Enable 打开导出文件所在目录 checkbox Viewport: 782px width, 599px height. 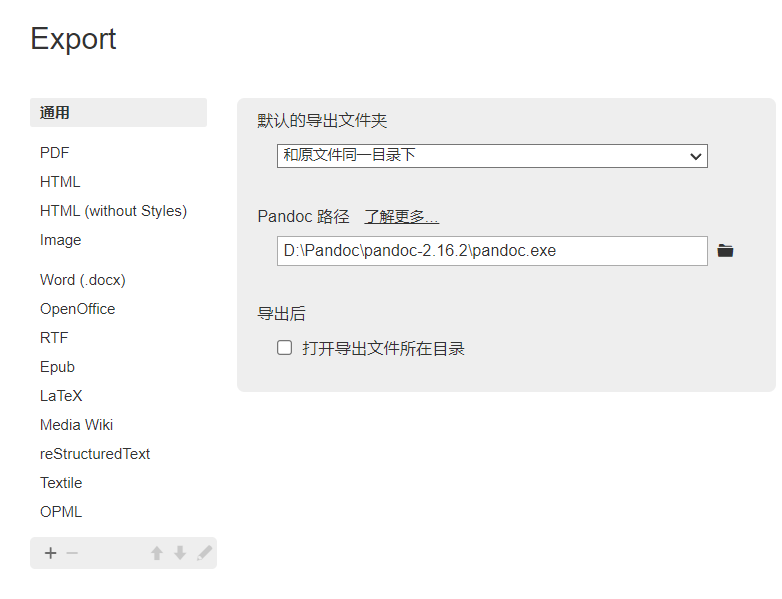(285, 348)
